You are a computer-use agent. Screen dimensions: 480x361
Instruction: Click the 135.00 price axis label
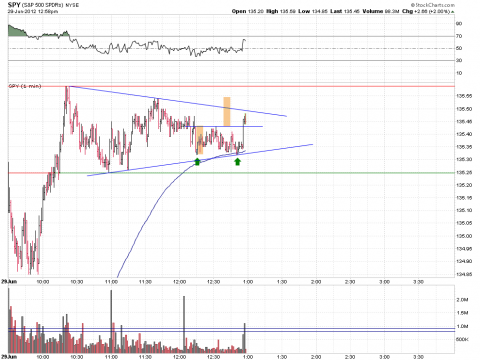(x=464, y=236)
